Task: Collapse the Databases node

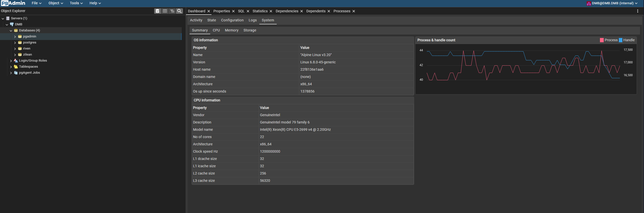Action: [x=11, y=30]
